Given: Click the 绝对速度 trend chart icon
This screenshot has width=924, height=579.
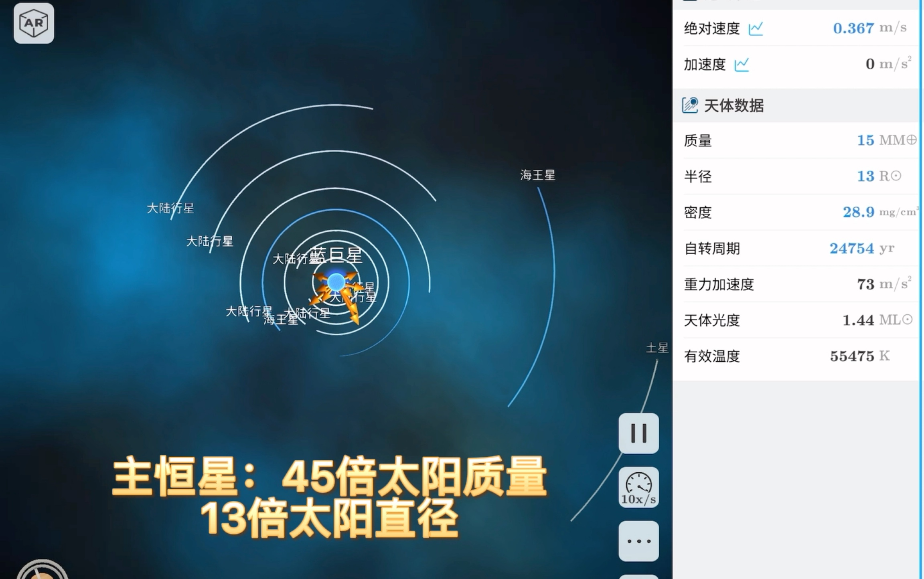Looking at the screenshot, I should point(761,27).
